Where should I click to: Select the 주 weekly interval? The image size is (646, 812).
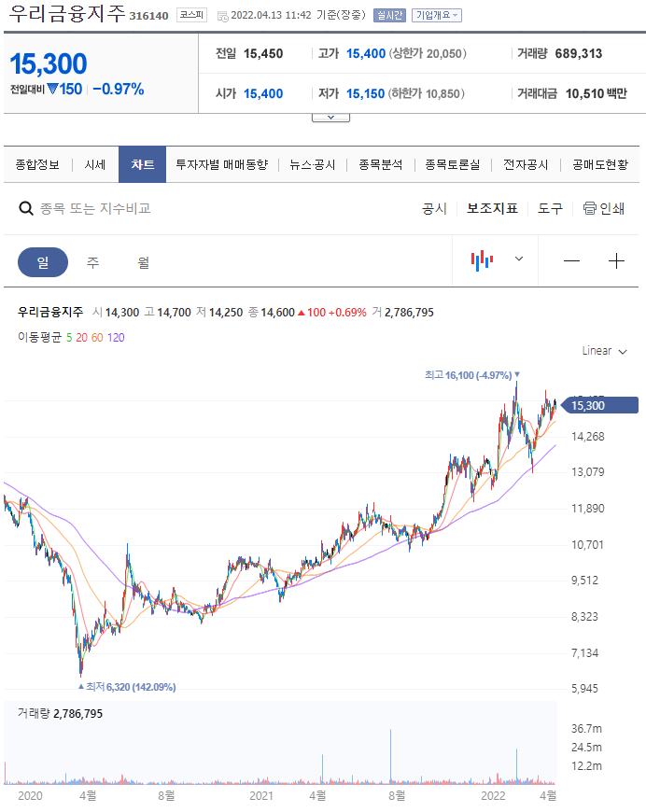pos(92,262)
